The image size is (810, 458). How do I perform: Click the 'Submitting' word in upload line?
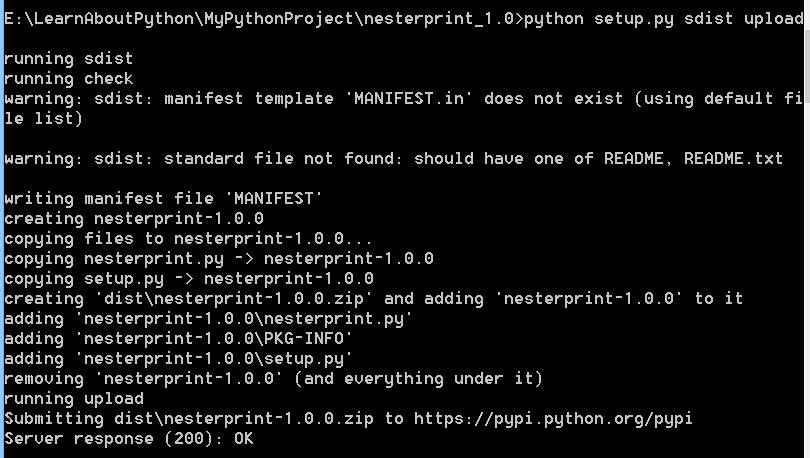click(54, 419)
